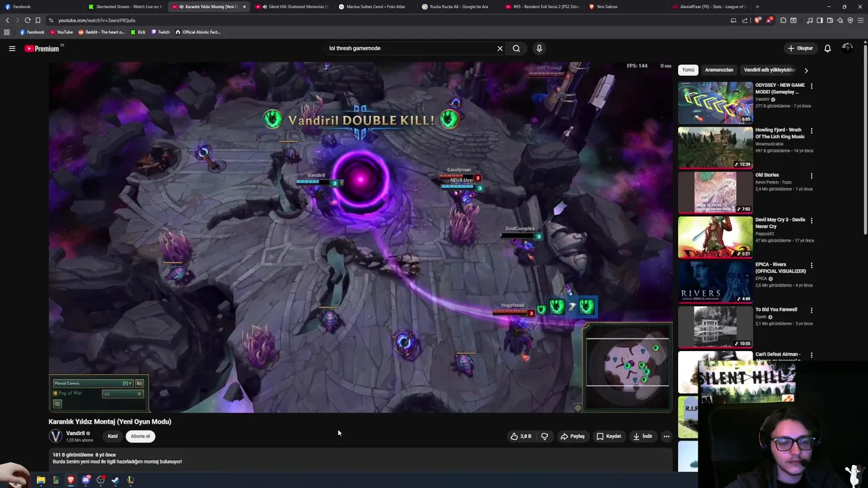Switch to Silent Hill: Shattered Memories tab
The width and height of the screenshot is (868, 488).
tap(292, 7)
